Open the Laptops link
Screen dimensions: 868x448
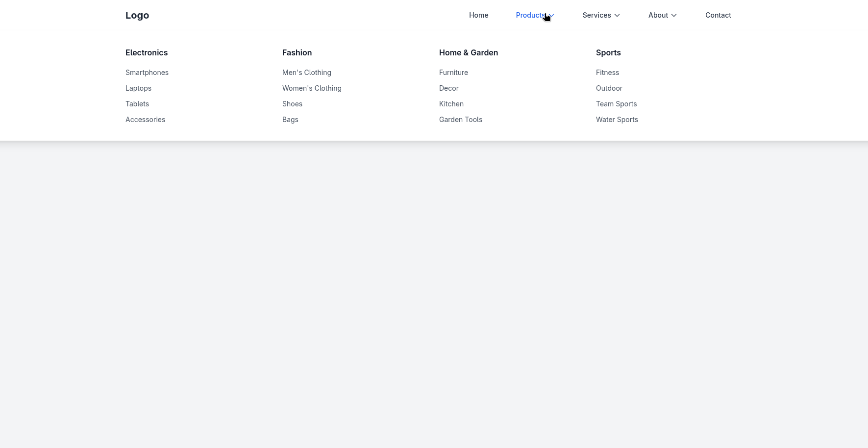138,88
